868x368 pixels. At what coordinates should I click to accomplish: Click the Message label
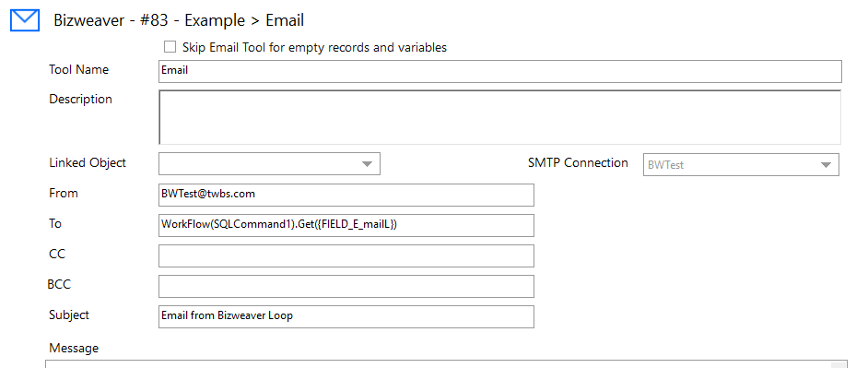[x=74, y=348]
